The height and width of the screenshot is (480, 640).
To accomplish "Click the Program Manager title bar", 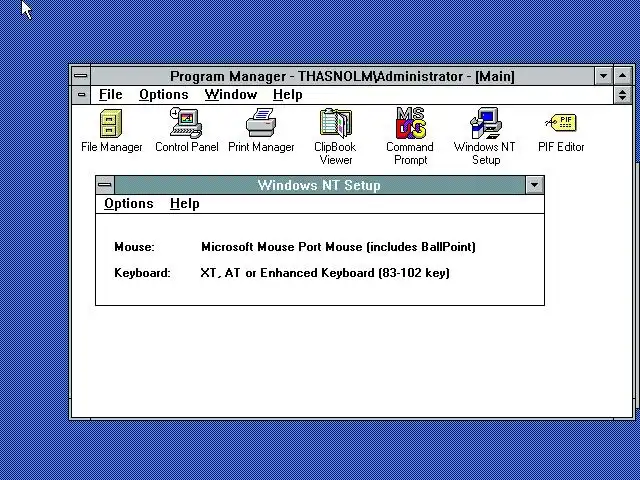I will coord(342,76).
